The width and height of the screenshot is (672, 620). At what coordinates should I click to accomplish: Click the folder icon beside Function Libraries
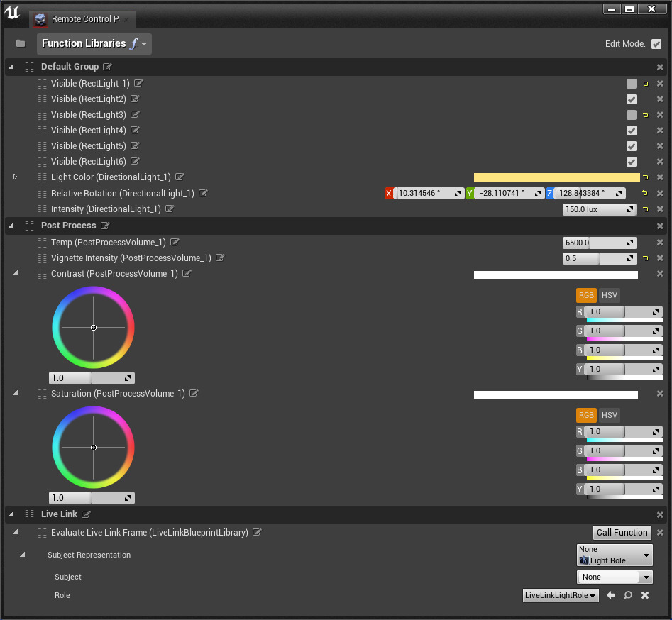[21, 43]
